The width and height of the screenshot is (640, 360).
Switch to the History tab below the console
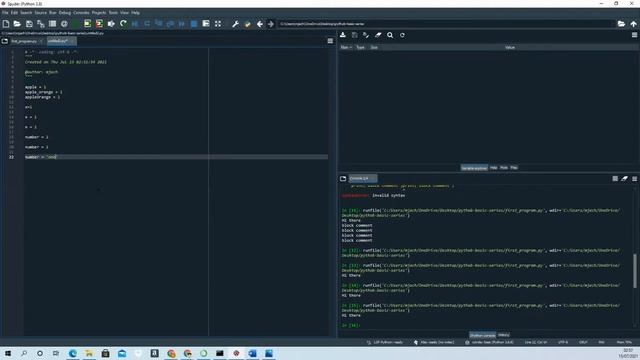(x=503, y=335)
